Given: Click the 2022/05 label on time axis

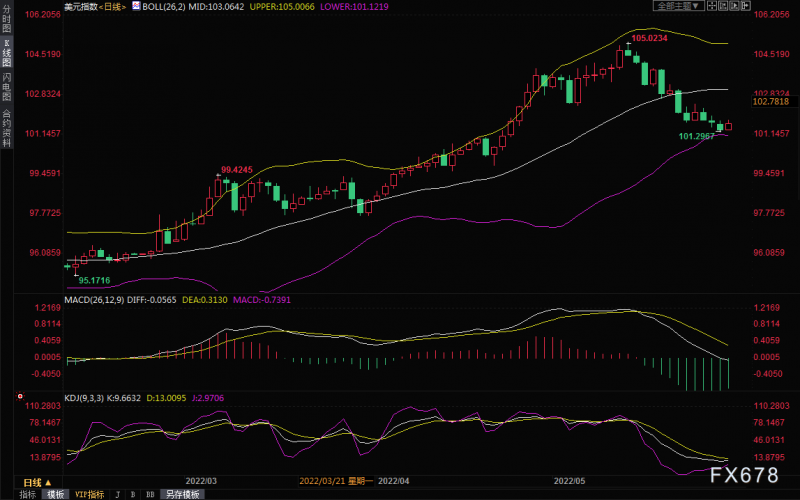Looking at the screenshot, I should click(x=569, y=481).
